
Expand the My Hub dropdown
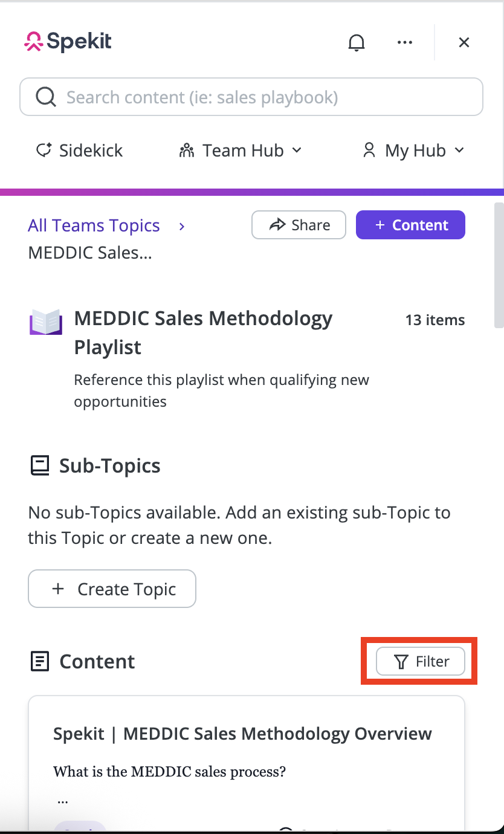tap(413, 150)
